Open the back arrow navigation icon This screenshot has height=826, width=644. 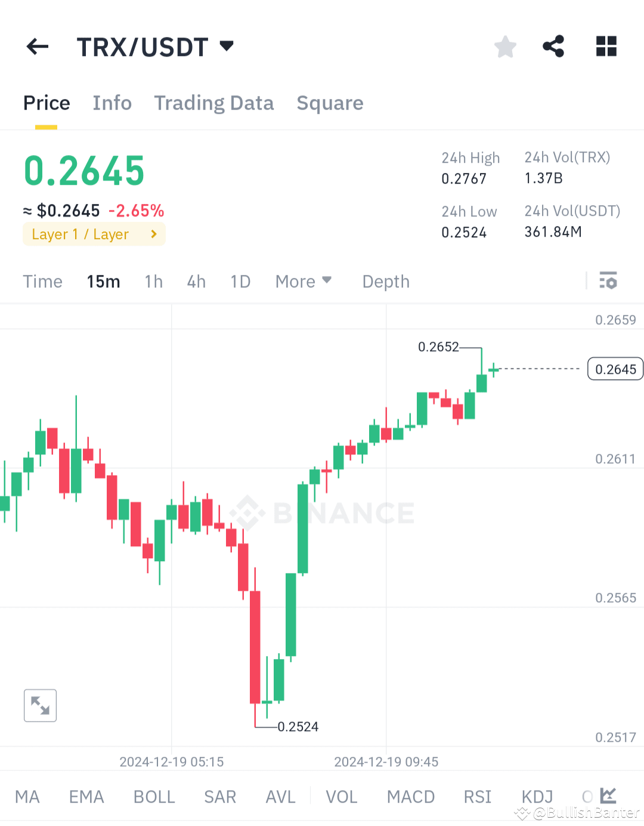click(x=37, y=47)
